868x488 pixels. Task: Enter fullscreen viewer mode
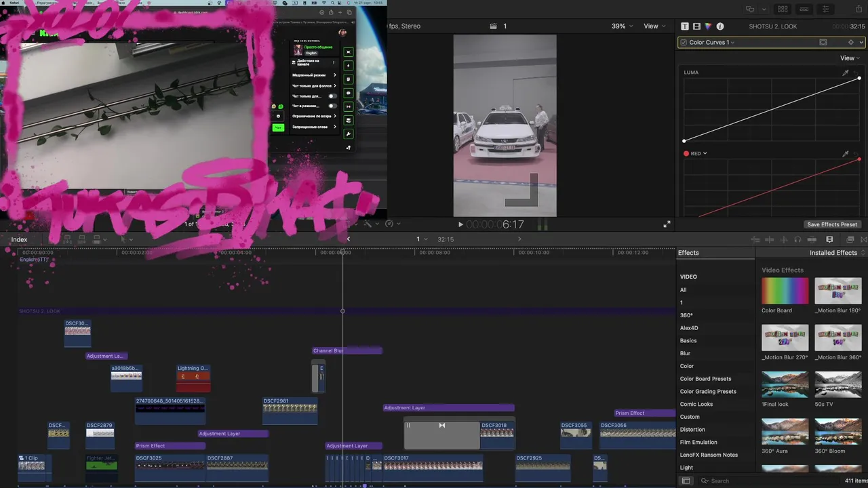click(x=667, y=224)
